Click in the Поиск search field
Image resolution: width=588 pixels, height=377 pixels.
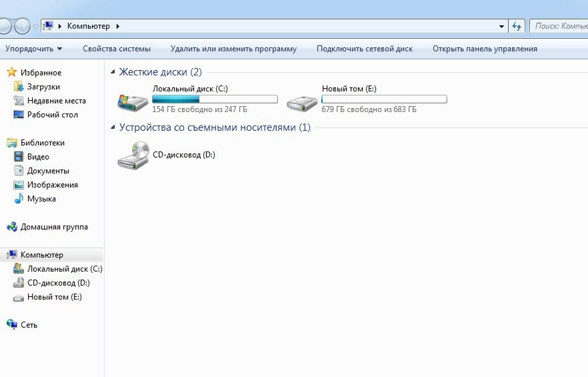559,26
